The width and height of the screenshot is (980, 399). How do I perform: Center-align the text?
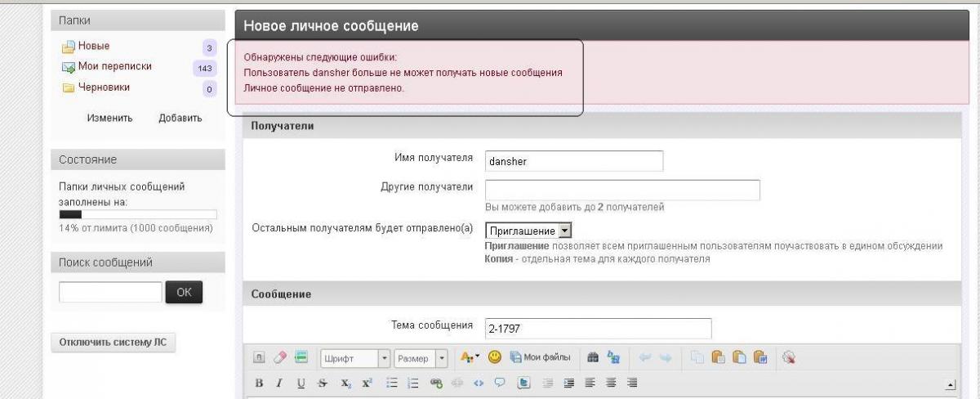click(611, 383)
